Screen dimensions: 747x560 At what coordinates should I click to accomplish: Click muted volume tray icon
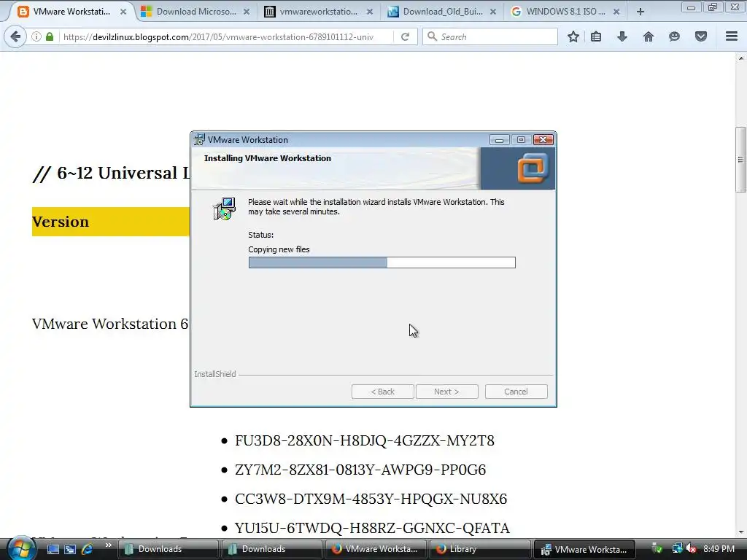692,548
